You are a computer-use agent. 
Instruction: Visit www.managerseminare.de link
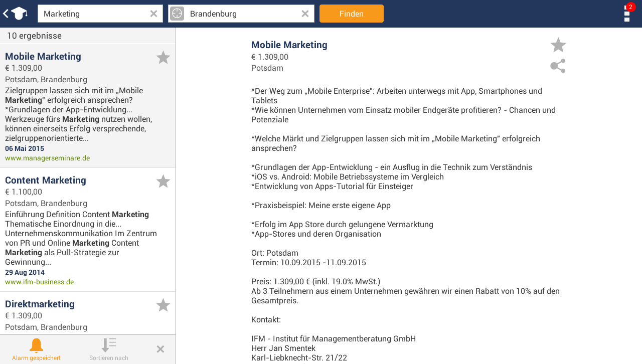[x=47, y=158]
